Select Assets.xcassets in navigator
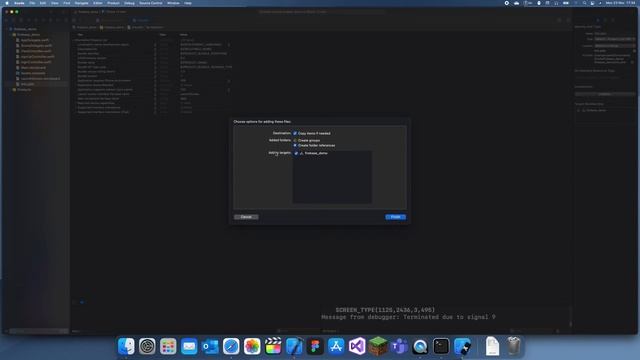This screenshot has height=360, width=640. [x=33, y=73]
